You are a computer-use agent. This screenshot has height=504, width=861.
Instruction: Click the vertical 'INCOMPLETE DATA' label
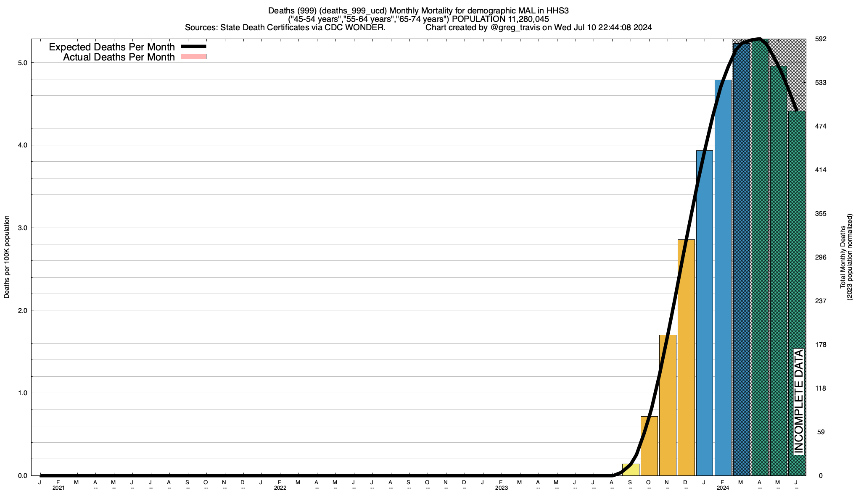coord(798,402)
